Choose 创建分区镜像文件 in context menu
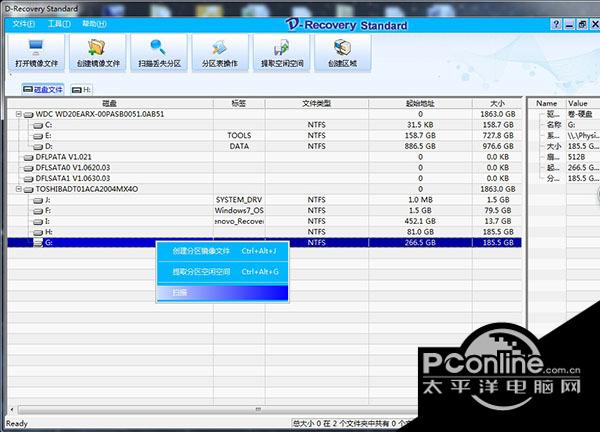The image size is (600, 432). (x=223, y=251)
